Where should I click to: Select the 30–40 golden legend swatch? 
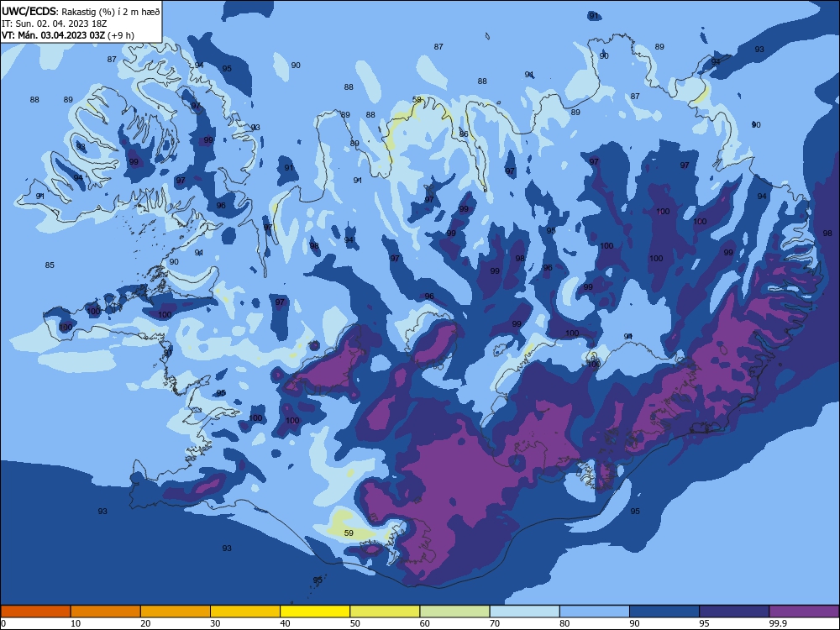(245, 612)
